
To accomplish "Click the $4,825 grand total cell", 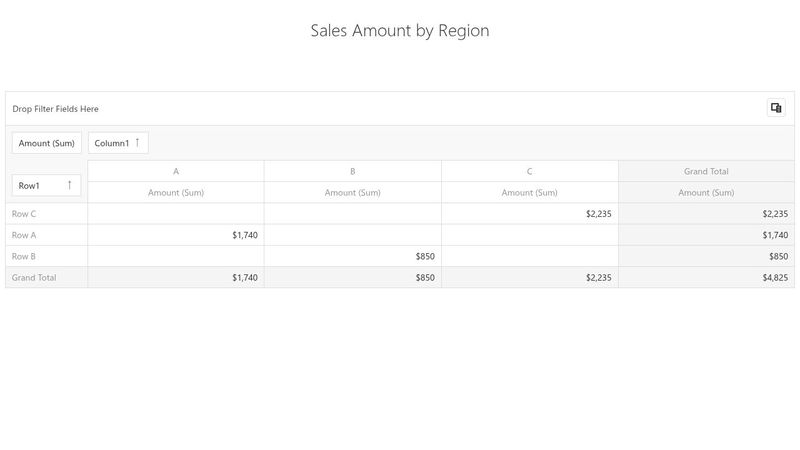I will click(x=774, y=277).
